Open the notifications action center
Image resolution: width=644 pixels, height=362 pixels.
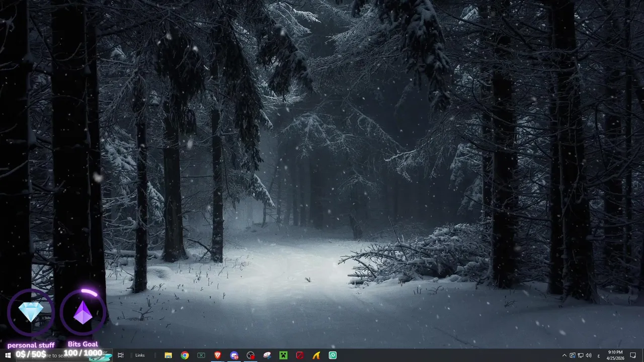(633, 355)
